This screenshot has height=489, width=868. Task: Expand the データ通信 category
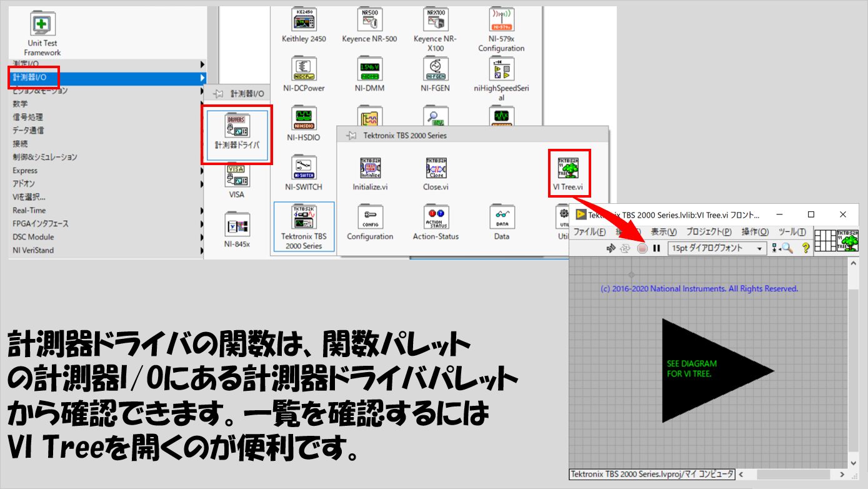(x=107, y=130)
